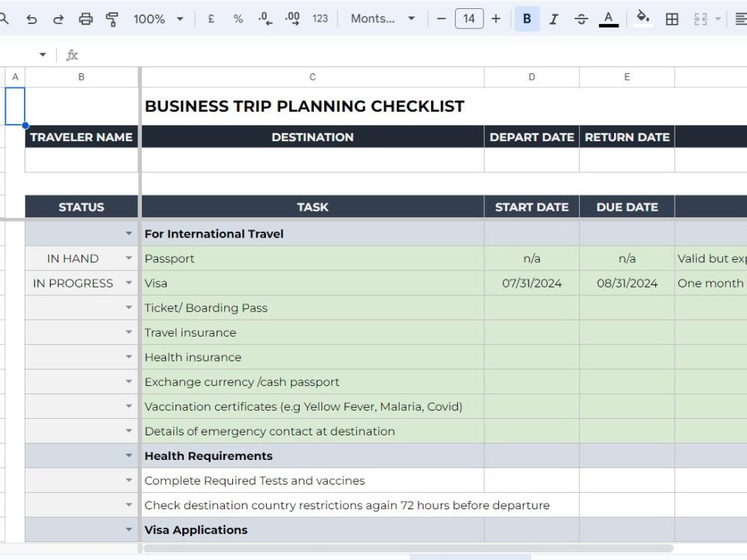Image resolution: width=747 pixels, height=560 pixels.
Task: Click the Redo arrow icon
Action: [x=58, y=19]
